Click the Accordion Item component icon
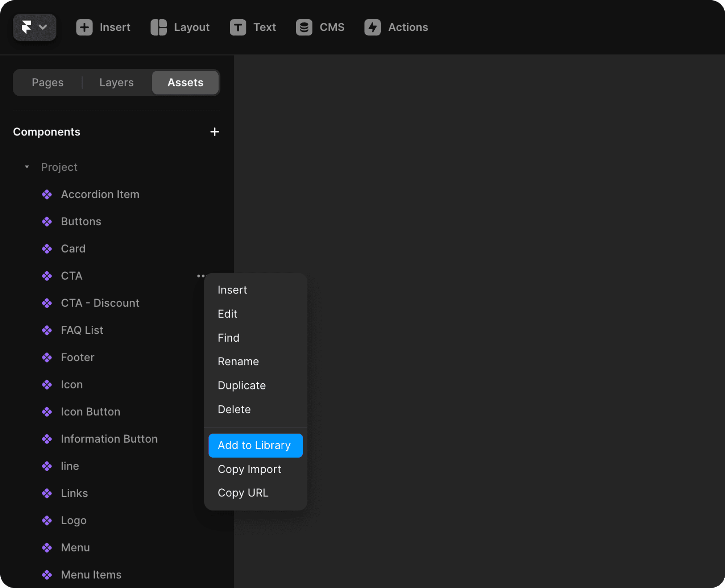The height and width of the screenshot is (588, 725). (47, 195)
